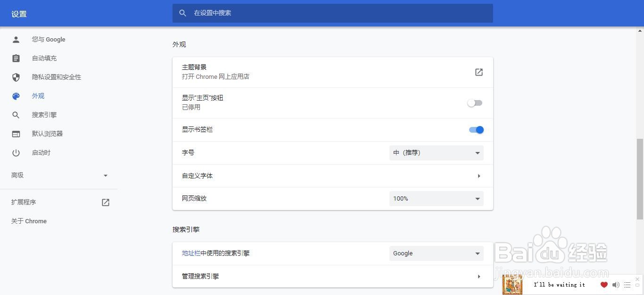644x295 pixels.
Task: Open the 字号 font size dropdown
Action: (x=436, y=153)
